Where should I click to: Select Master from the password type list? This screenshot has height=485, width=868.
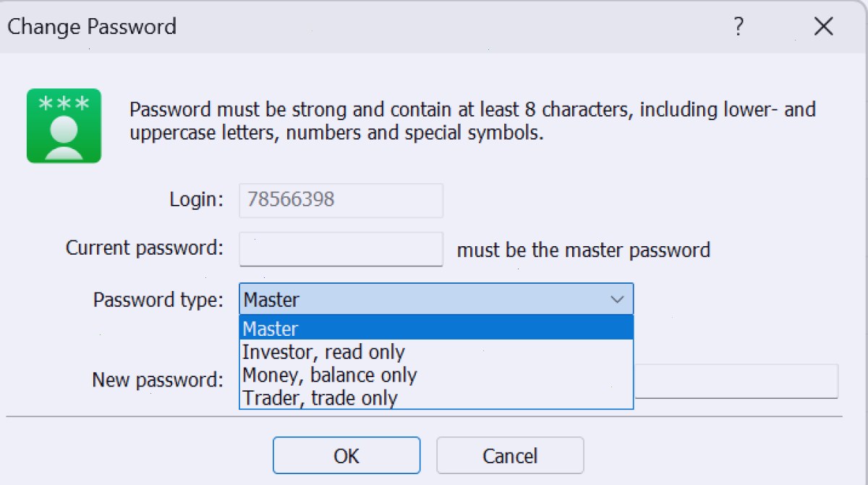(x=436, y=329)
